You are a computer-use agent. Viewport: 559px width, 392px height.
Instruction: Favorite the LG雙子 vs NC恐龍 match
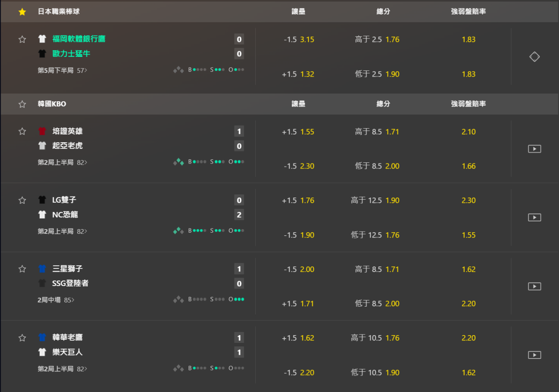click(x=22, y=200)
